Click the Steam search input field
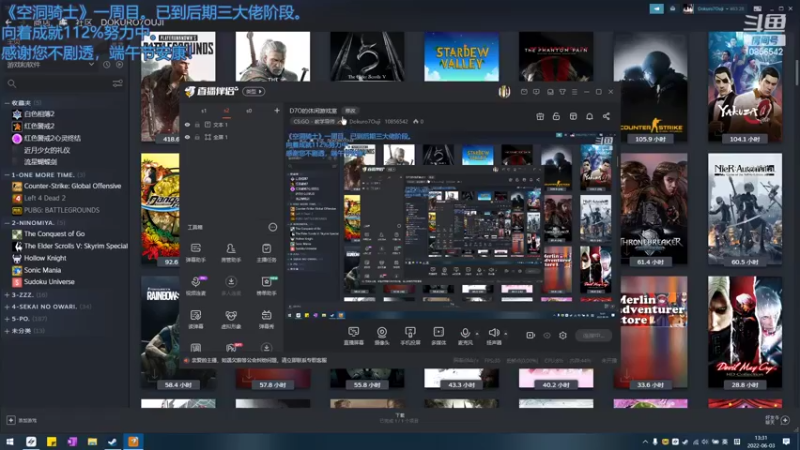 click(x=64, y=83)
